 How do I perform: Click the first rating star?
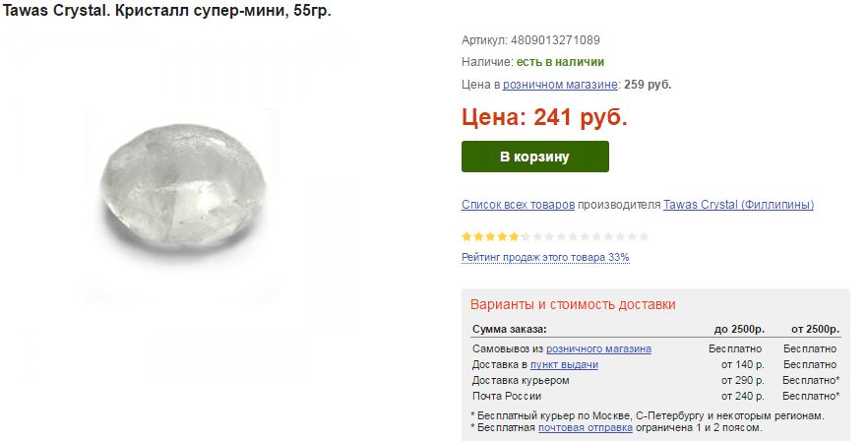[x=466, y=237]
